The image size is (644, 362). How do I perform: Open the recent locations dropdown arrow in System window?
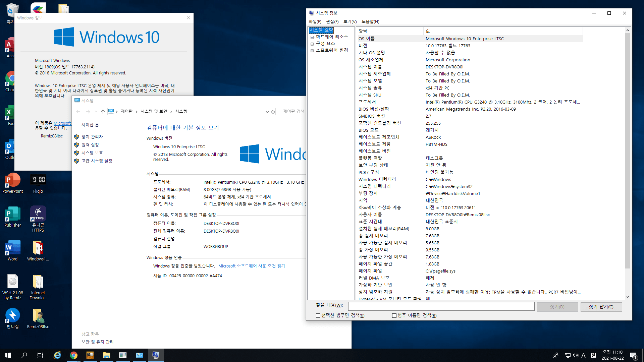pyautogui.click(x=96, y=112)
